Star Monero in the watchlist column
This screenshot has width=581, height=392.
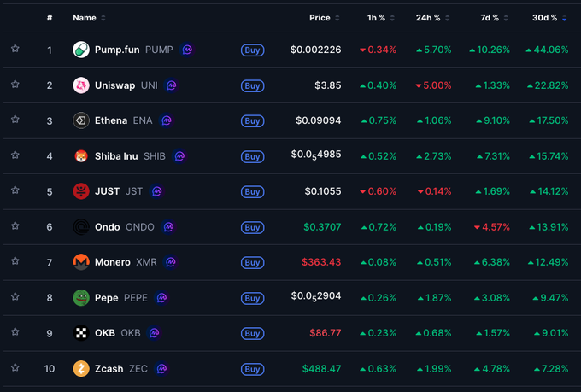(15, 261)
